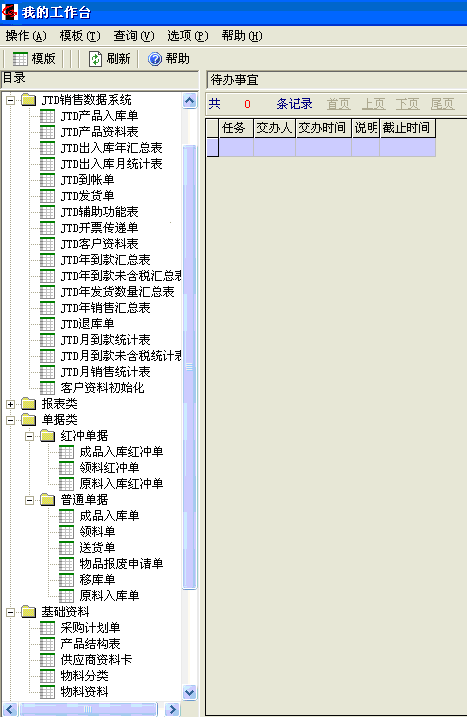Open the JTD发货单 template icon

(47, 196)
